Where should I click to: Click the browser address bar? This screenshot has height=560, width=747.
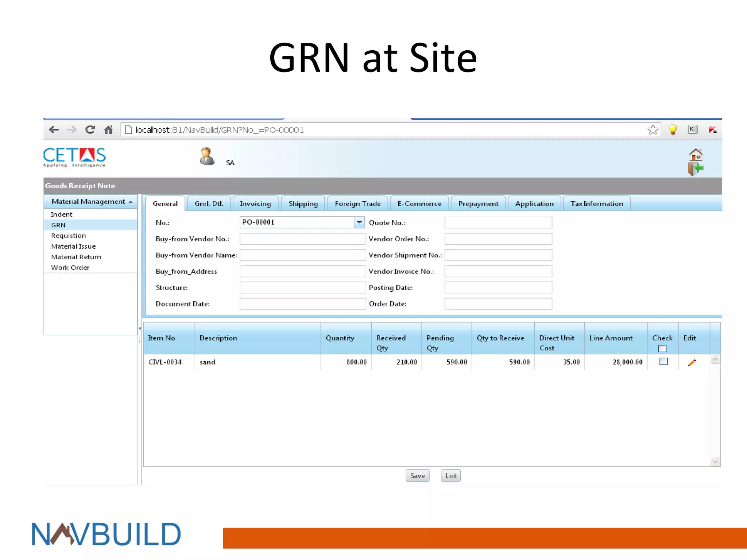[x=390, y=130]
